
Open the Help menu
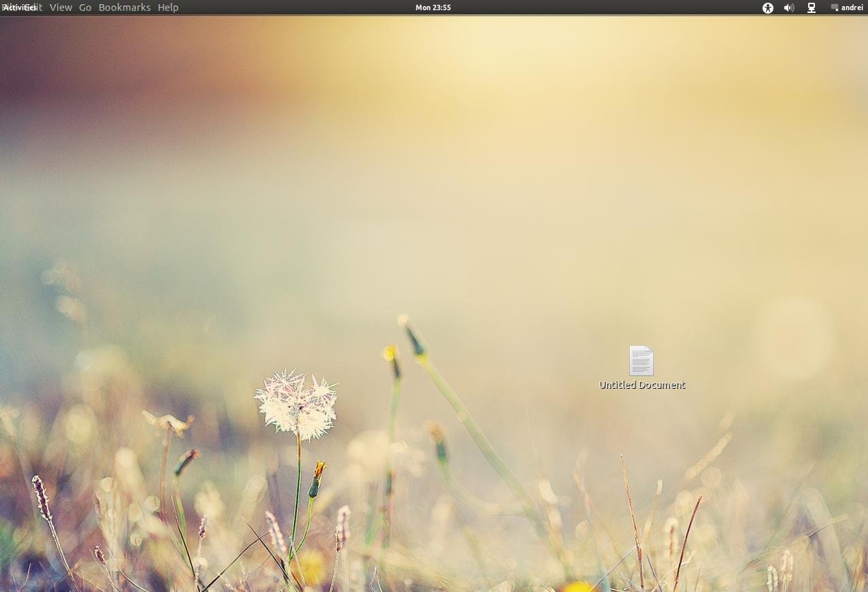pos(168,7)
